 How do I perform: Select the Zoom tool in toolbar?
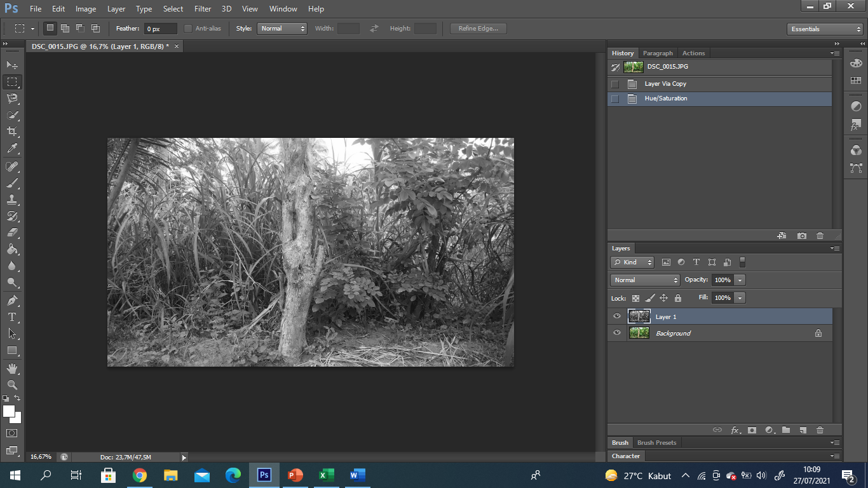[x=12, y=385]
